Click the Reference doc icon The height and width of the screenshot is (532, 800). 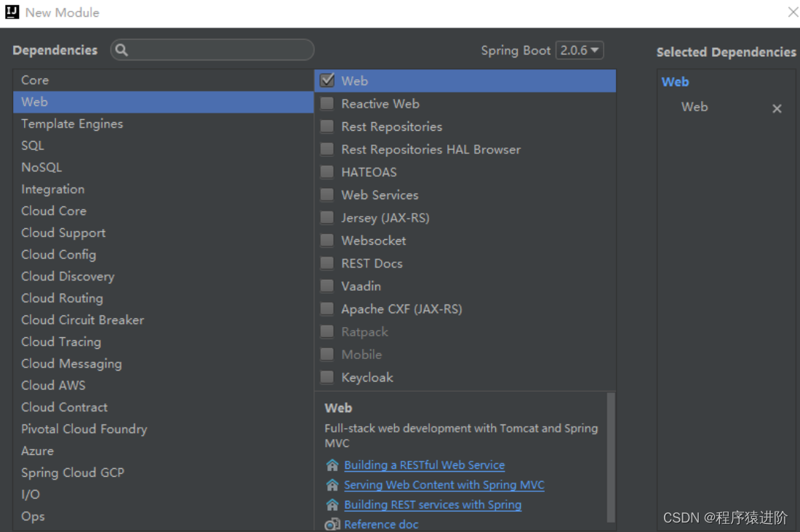pos(332,524)
